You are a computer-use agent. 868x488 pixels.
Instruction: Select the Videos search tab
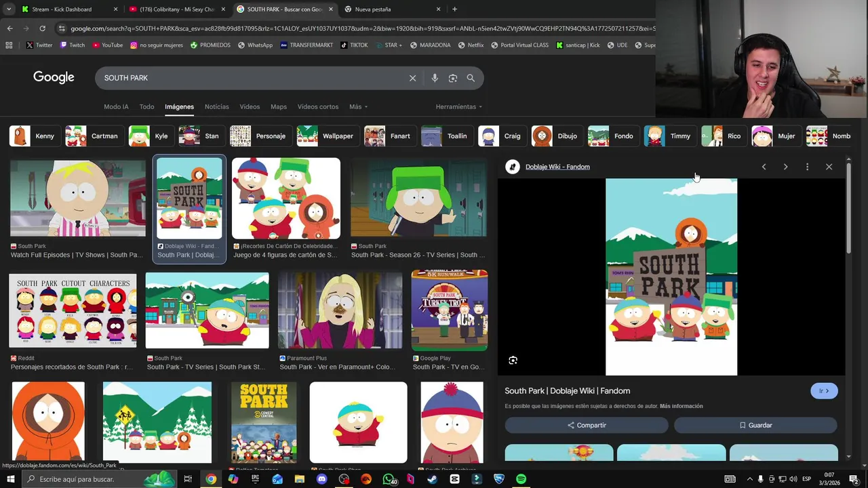[x=250, y=107]
